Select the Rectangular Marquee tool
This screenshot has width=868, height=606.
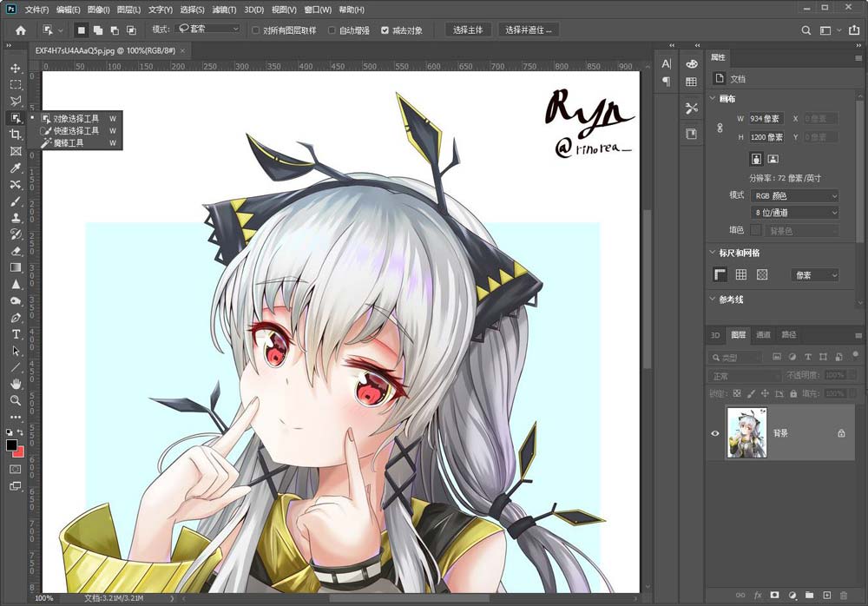pos(16,85)
